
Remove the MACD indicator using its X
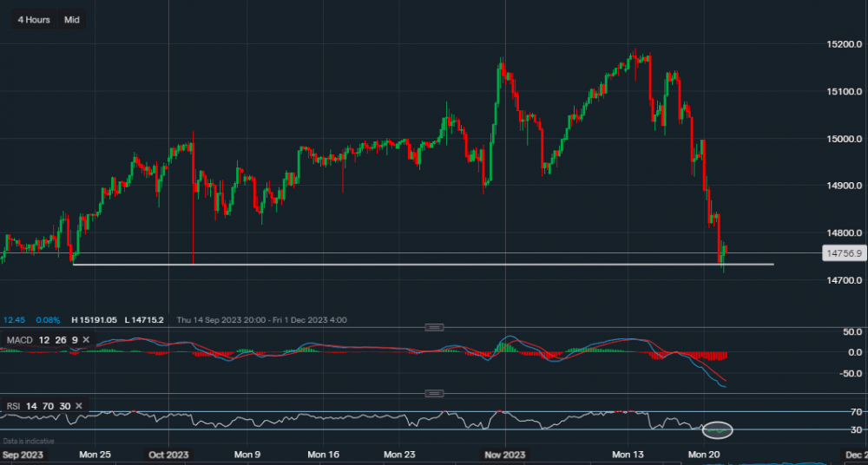88,339
